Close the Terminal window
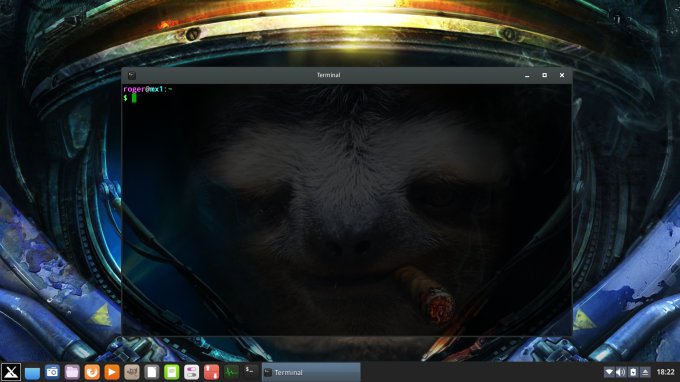Image resolution: width=680 pixels, height=382 pixels. pyautogui.click(x=562, y=75)
